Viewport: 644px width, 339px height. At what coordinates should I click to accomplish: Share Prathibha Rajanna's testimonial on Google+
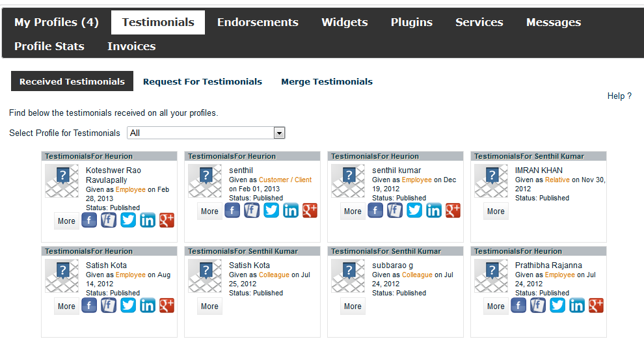click(596, 305)
